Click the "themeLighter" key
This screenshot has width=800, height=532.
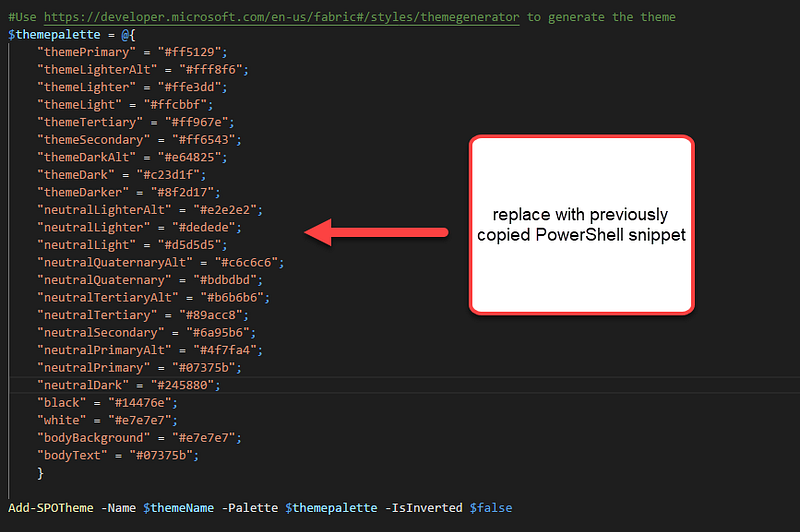[87, 87]
